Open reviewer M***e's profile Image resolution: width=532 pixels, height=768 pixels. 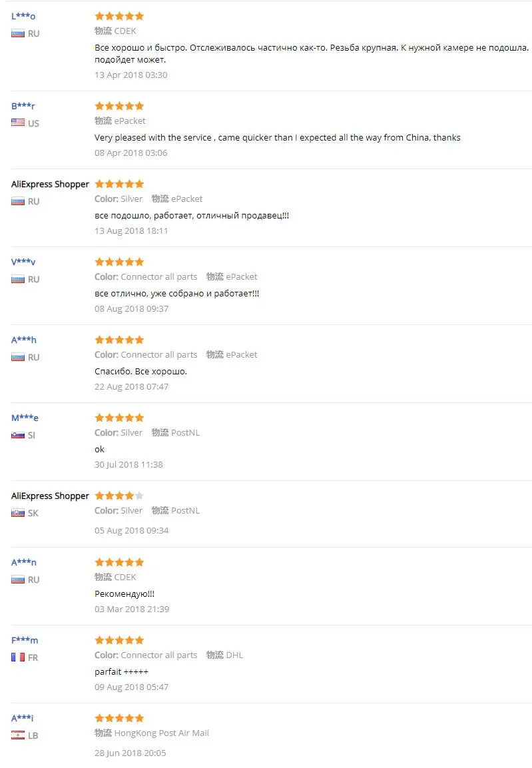click(25, 418)
